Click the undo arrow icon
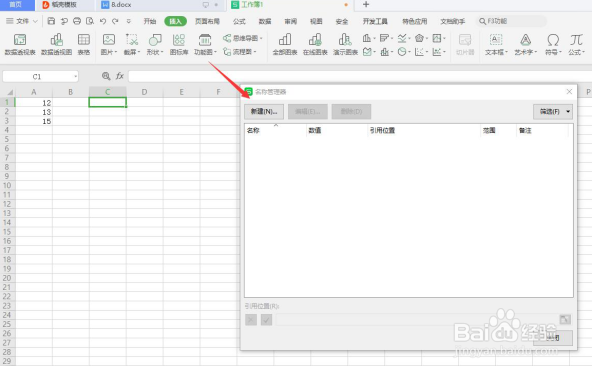592x372 pixels. 103,21
